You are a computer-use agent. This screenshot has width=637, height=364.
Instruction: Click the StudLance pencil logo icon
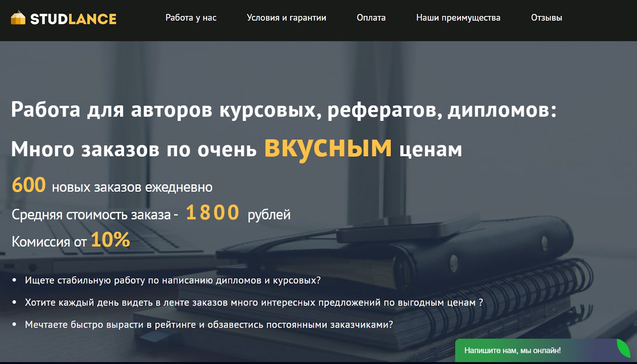point(18,18)
